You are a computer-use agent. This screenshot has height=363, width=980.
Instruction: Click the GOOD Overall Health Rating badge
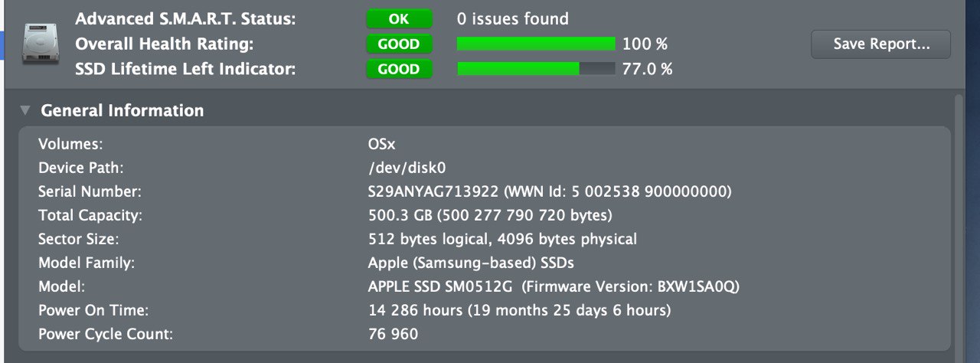point(399,44)
